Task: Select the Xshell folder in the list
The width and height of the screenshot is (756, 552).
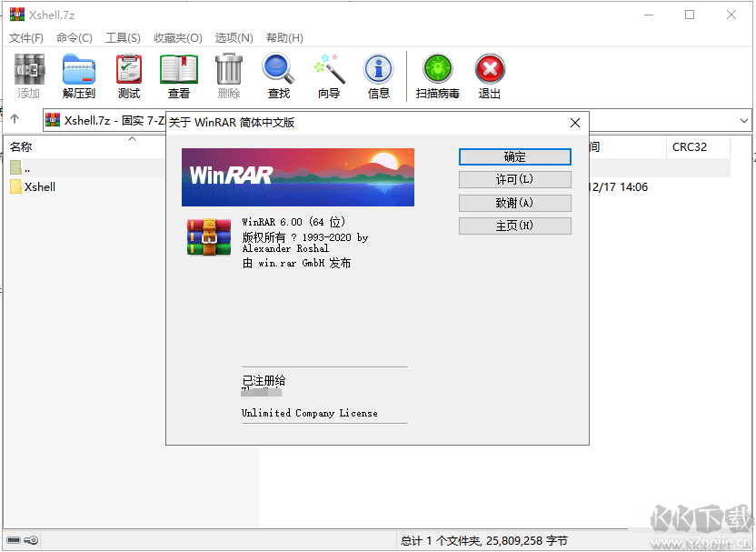Action: pos(39,186)
